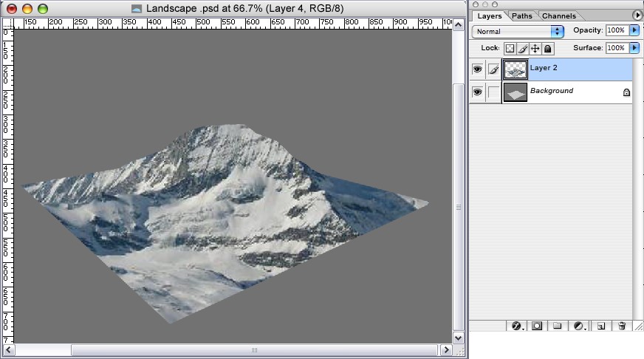Add a layer style with bottom icon
The height and width of the screenshot is (359, 644).
(x=517, y=326)
